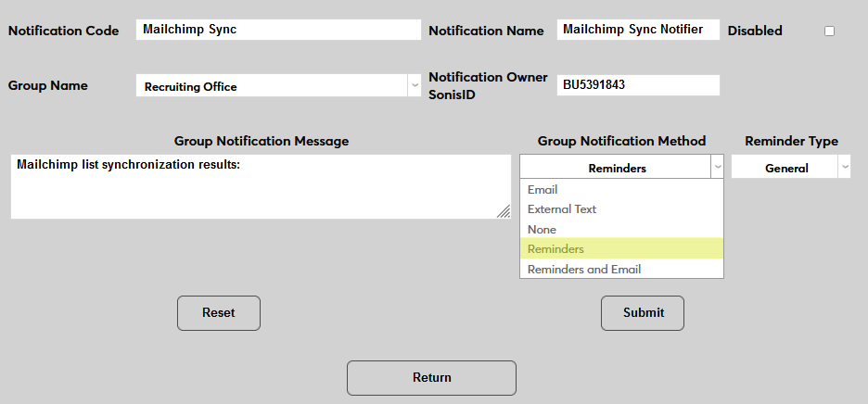Click the Group Name label
Screen dimensions: 868x404
click(x=47, y=86)
